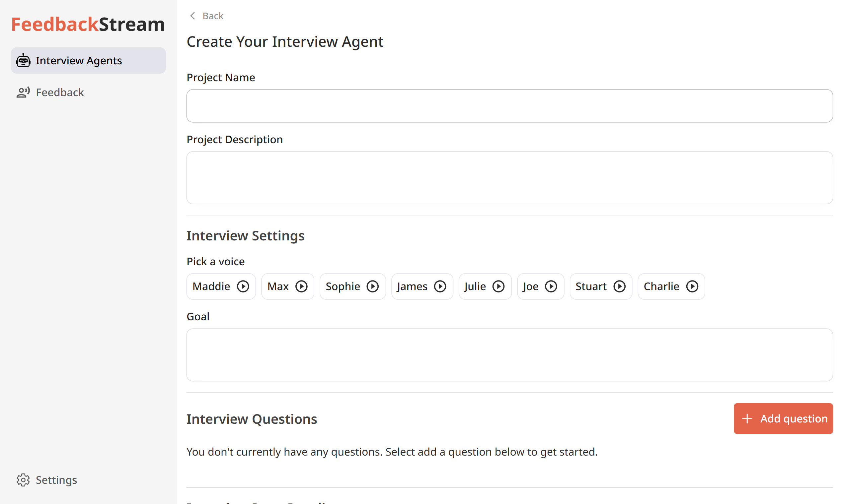This screenshot has height=504, width=843.
Task: Click the play icon next to Stuart
Action: pos(619,286)
